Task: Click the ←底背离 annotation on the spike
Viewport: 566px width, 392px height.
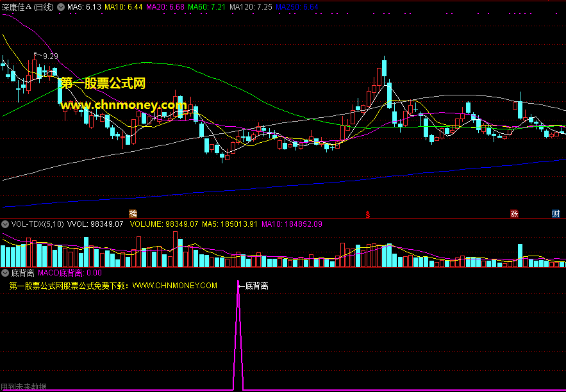Action: [x=254, y=286]
